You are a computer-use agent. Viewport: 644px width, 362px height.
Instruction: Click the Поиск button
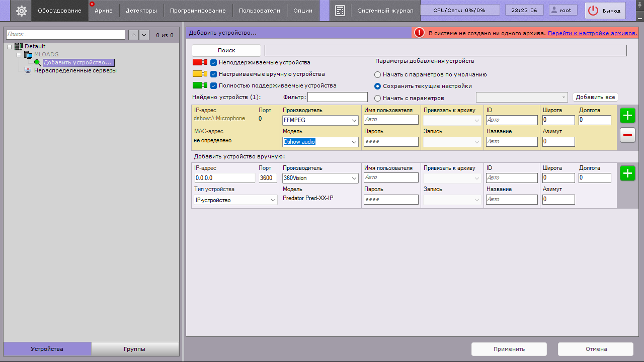click(x=226, y=50)
